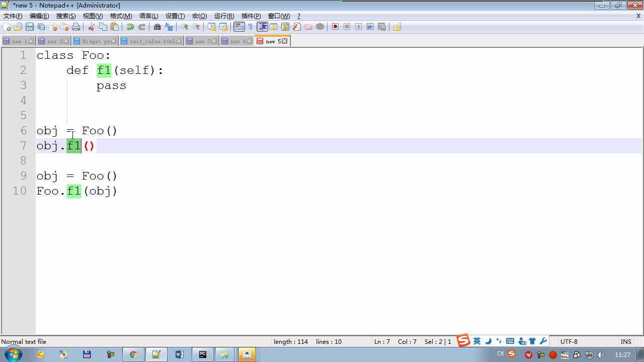Close the new 5 tab

point(285,41)
